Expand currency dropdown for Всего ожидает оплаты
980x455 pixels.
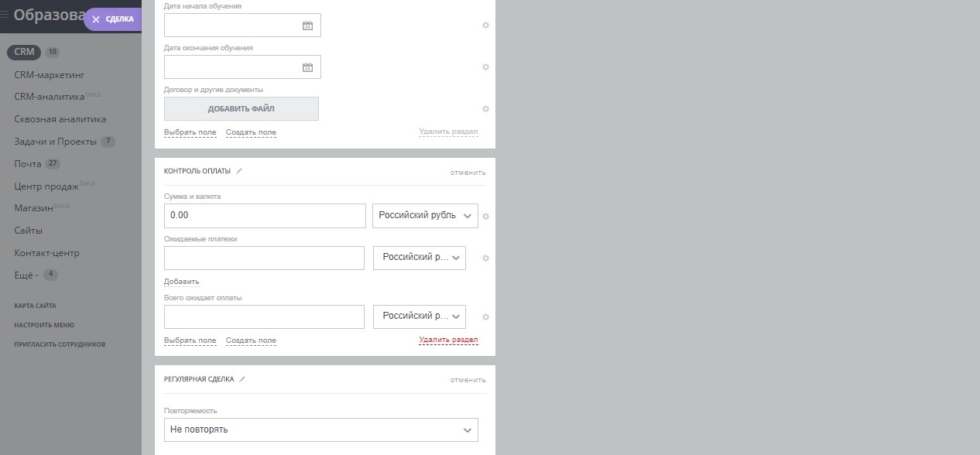(x=420, y=316)
